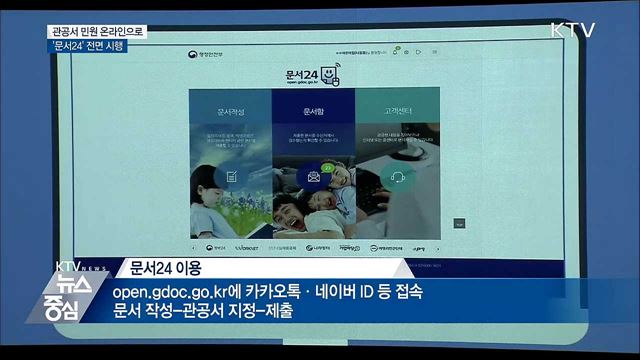Viewport: 640px width, 360px height.
Task: Open the 정부24 partner site link
Action: 216,248
